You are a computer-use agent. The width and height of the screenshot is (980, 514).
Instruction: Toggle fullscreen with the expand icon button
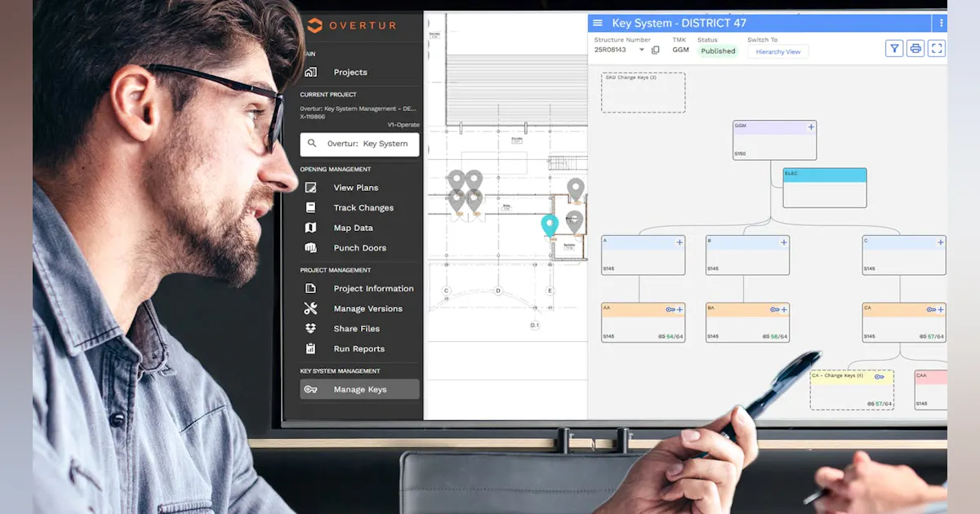point(937,48)
